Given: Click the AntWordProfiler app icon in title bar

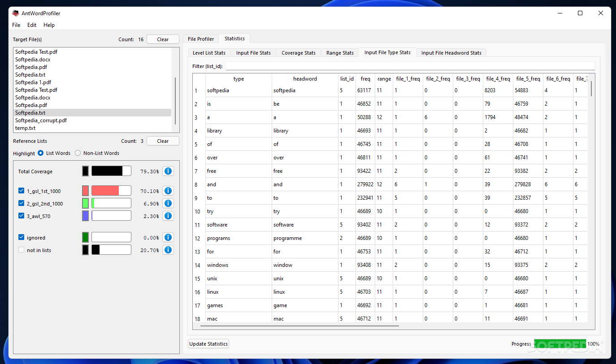Looking at the screenshot, I should 16,13.
